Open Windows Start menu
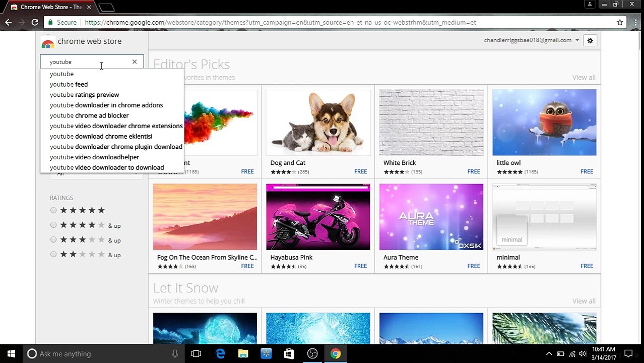The width and height of the screenshot is (644, 363). (11, 354)
